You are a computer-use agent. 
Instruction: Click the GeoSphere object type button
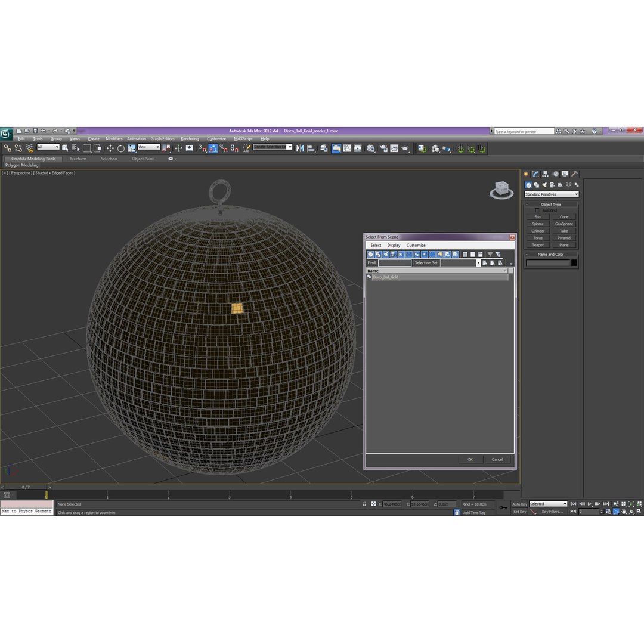[564, 224]
